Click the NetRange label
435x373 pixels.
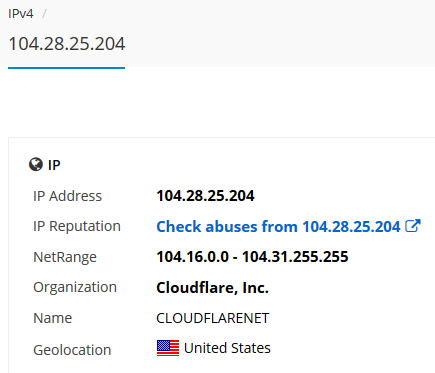(65, 257)
